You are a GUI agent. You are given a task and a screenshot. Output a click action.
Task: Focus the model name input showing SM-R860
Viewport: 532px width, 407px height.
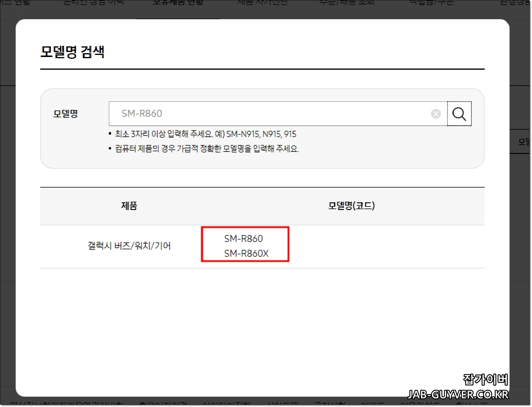click(278, 114)
